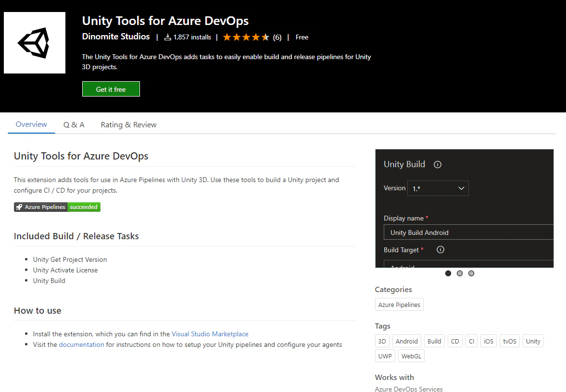Click the Azure Pipelines succeeded badge
This screenshot has width=566, height=392.
point(57,207)
